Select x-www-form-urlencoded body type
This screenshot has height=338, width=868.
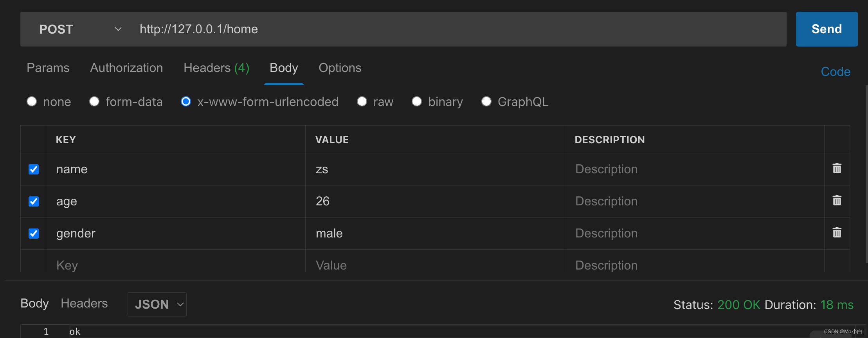point(186,101)
